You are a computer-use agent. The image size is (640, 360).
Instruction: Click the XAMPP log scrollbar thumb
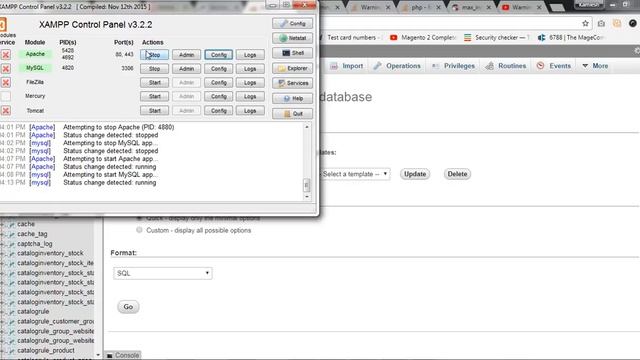tap(307, 186)
